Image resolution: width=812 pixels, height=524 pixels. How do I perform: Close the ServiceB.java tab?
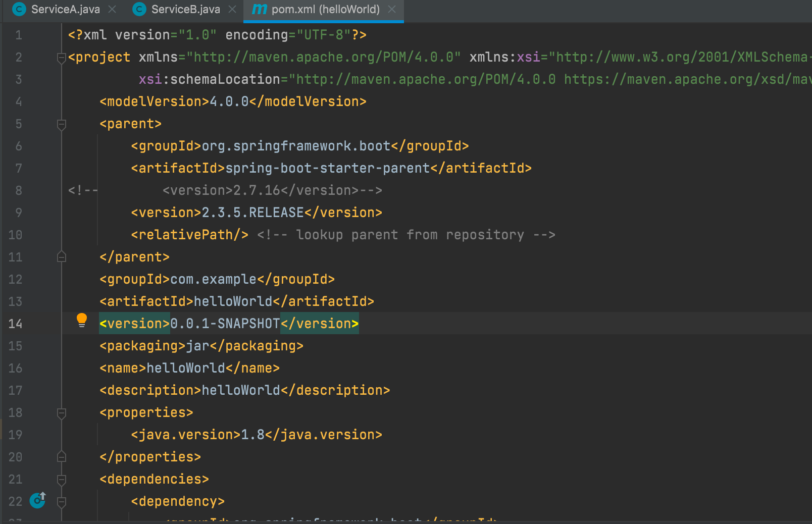pyautogui.click(x=232, y=10)
